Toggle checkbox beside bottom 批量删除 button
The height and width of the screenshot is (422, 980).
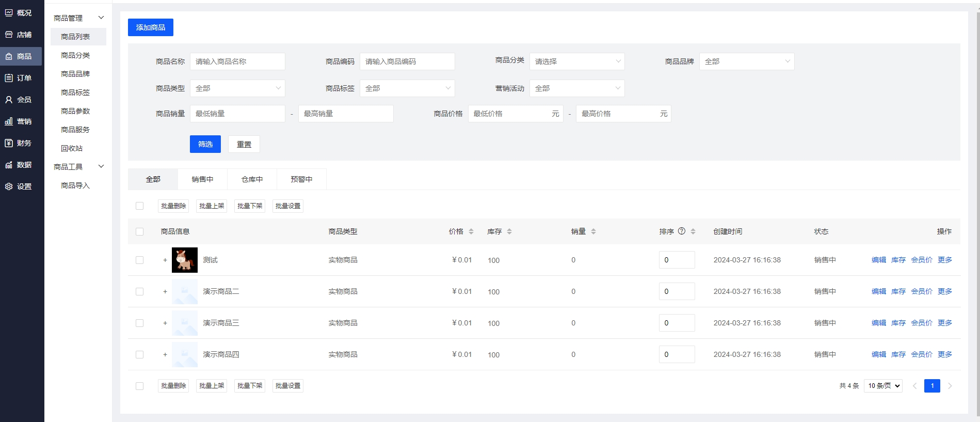click(139, 386)
